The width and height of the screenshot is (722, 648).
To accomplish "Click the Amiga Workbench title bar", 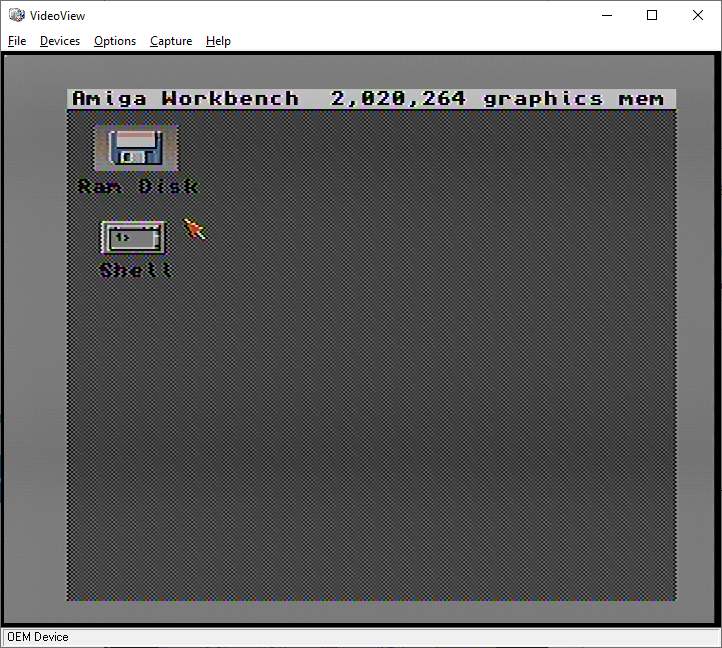I will [372, 99].
